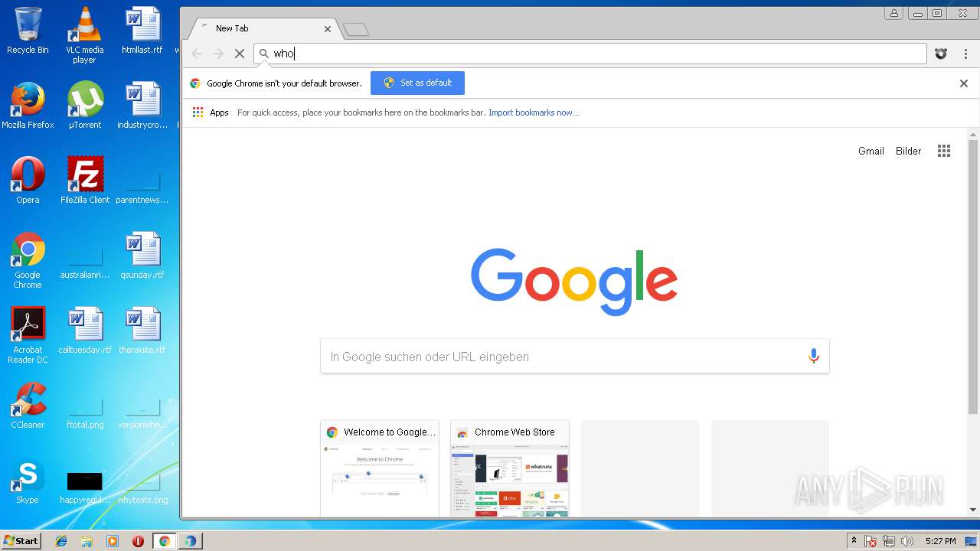Click Set as default button
The width and height of the screenshot is (980, 551).
pos(417,83)
